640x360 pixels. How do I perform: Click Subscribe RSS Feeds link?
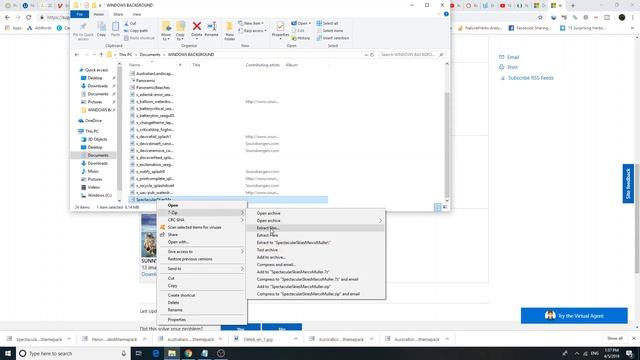pyautogui.click(x=531, y=78)
